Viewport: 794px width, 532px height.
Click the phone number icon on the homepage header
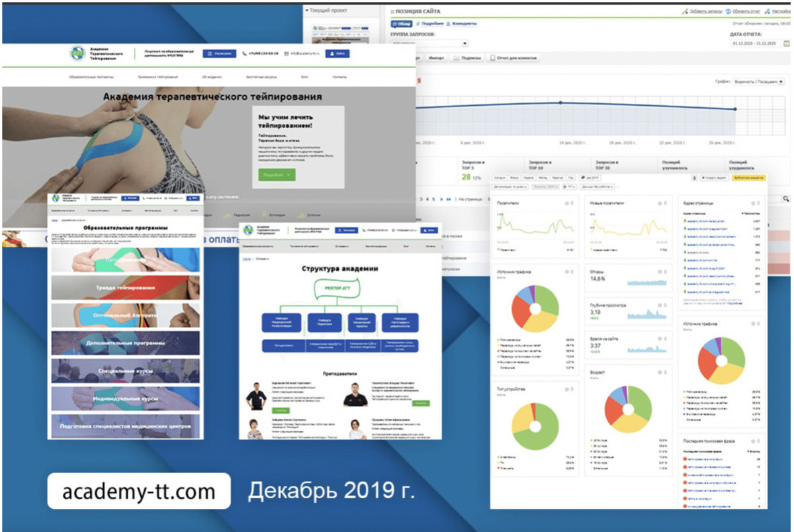pyautogui.click(x=245, y=54)
